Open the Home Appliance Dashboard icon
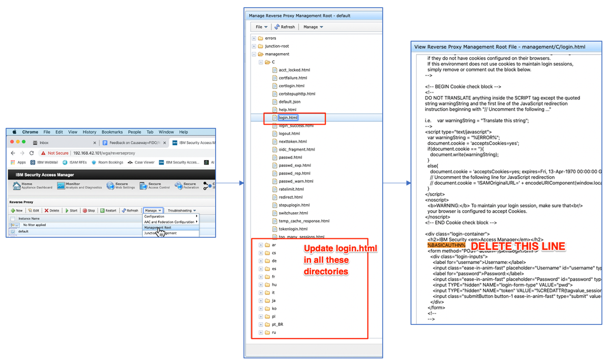Image resolution: width=610 pixels, height=364 pixels. 24,186
